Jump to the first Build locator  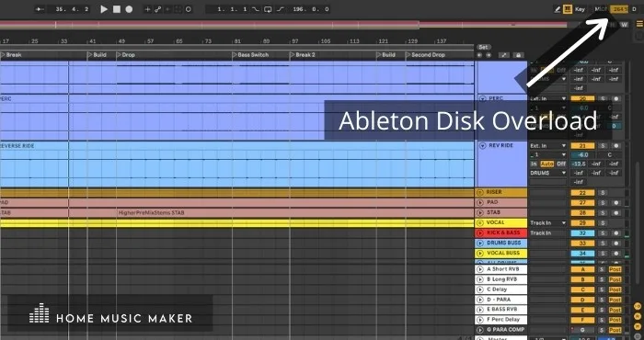click(98, 54)
